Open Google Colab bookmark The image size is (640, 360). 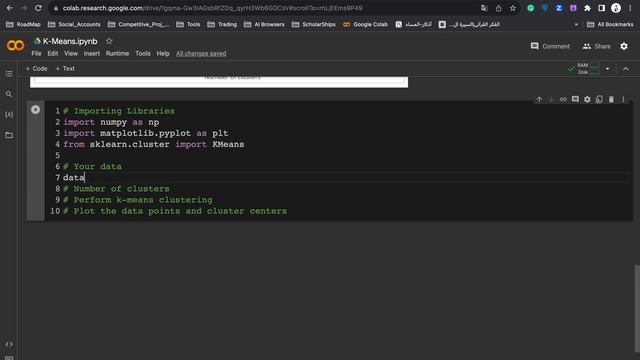point(365,24)
